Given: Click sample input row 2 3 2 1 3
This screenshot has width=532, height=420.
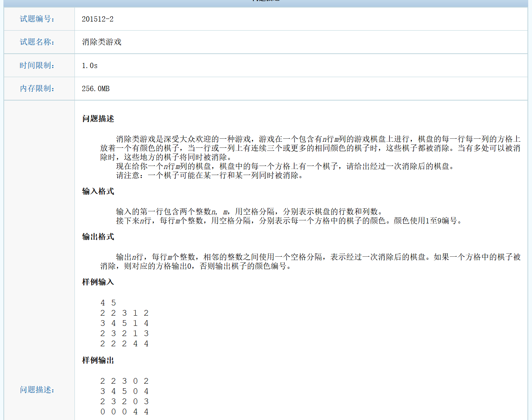Looking at the screenshot, I should pos(124,333).
